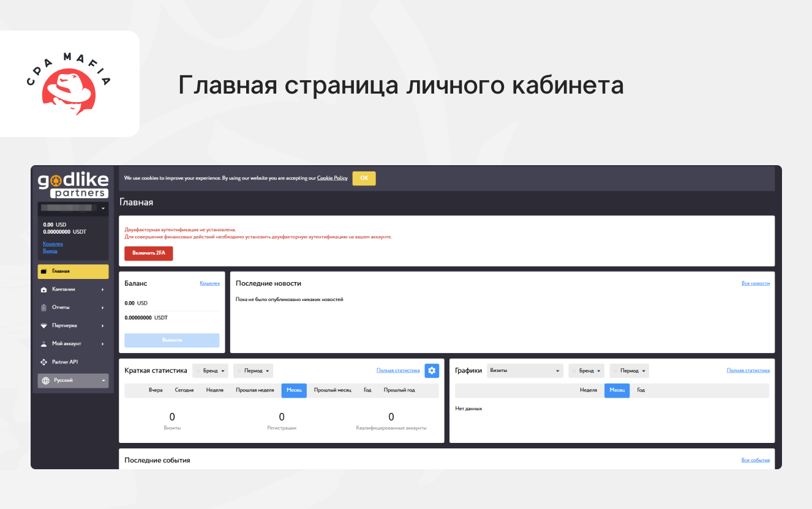This screenshot has width=812, height=509.
Task: Select the Прошлый год tab
Action: pyautogui.click(x=399, y=390)
